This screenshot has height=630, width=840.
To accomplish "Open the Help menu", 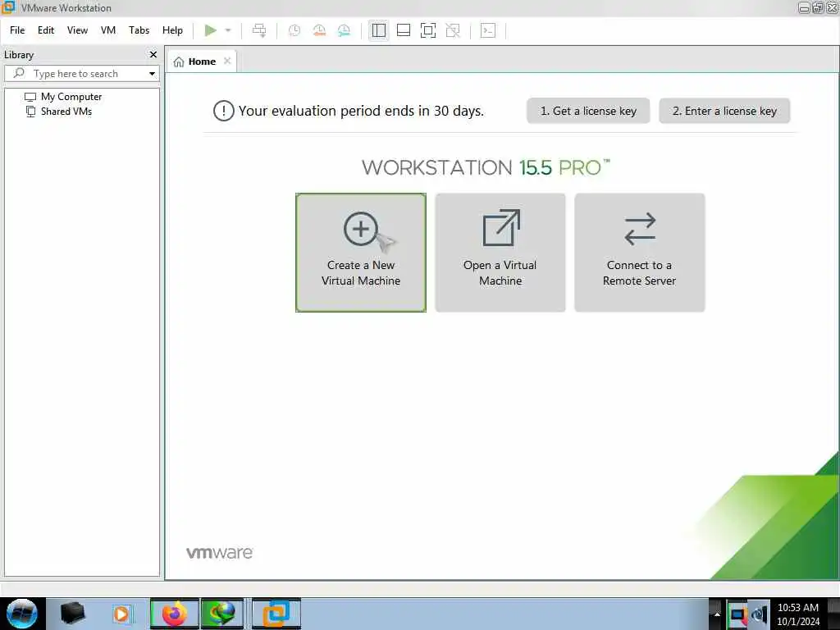I will (172, 30).
